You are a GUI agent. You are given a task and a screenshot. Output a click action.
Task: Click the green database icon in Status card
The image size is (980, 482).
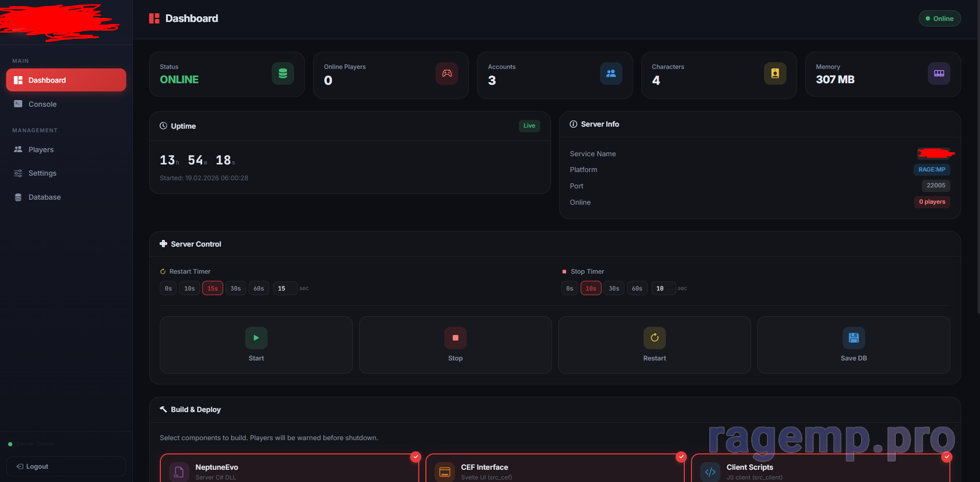click(282, 74)
